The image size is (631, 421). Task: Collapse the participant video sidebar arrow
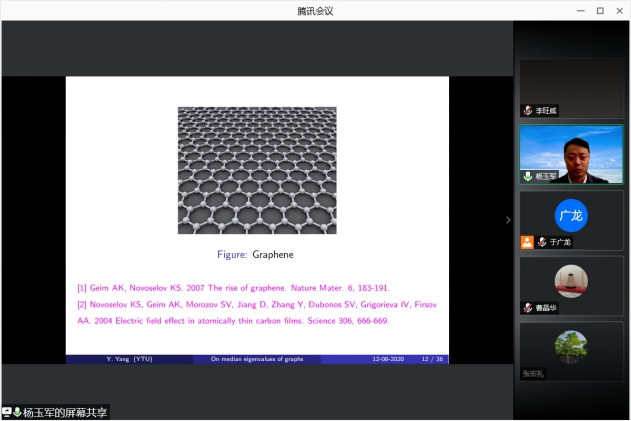pyautogui.click(x=507, y=219)
